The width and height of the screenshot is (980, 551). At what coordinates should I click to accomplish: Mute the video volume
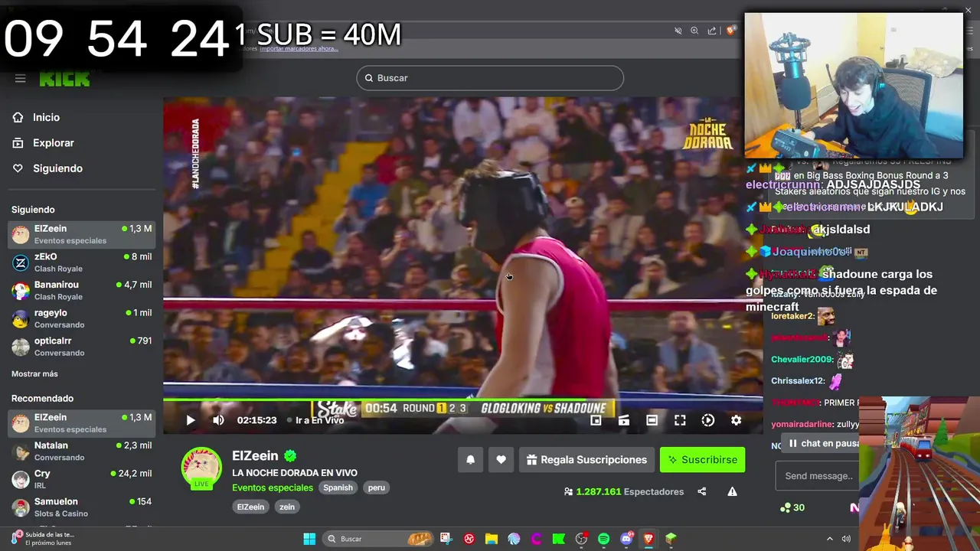click(218, 420)
